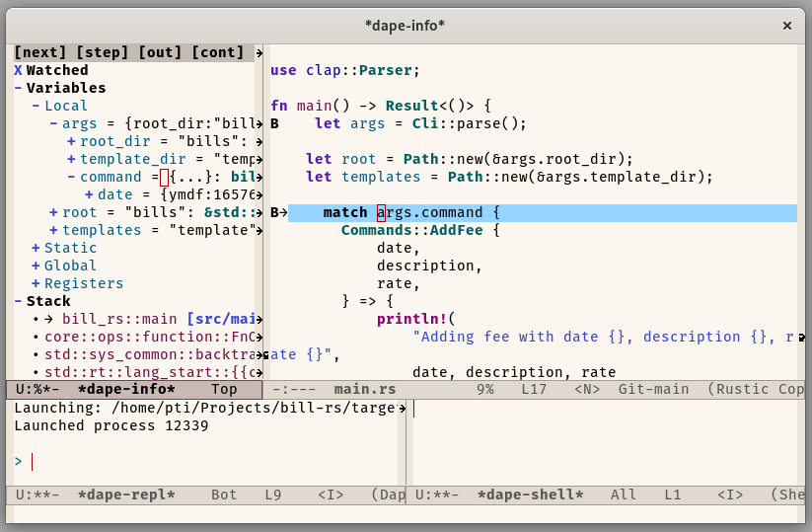The width and height of the screenshot is (812, 532).
Task: Click the Top indicator in dape-info mode line
Action: tap(224, 389)
